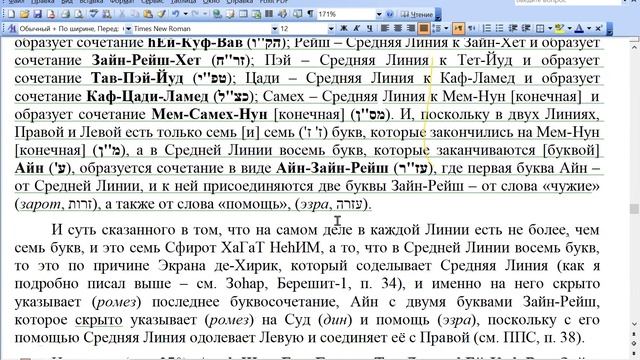Viewport: 640px width, 360px height.
Task: Set right-to-left text direction
Action: (x=471, y=28)
